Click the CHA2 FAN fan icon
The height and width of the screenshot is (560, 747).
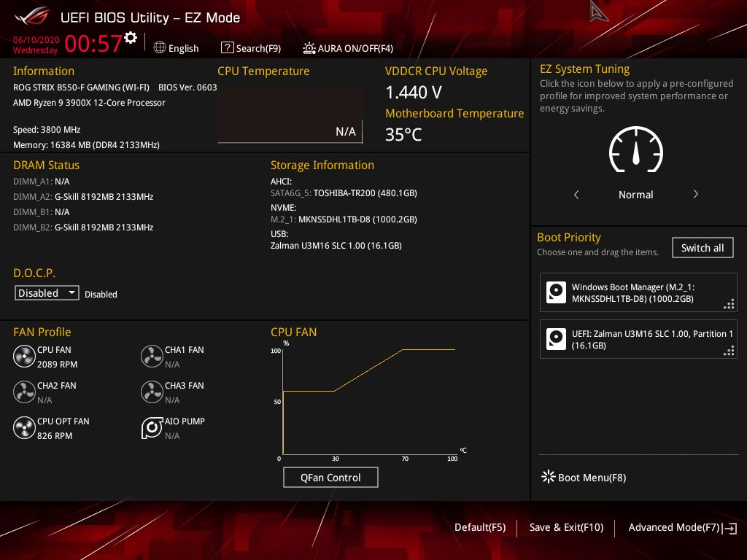coord(24,392)
